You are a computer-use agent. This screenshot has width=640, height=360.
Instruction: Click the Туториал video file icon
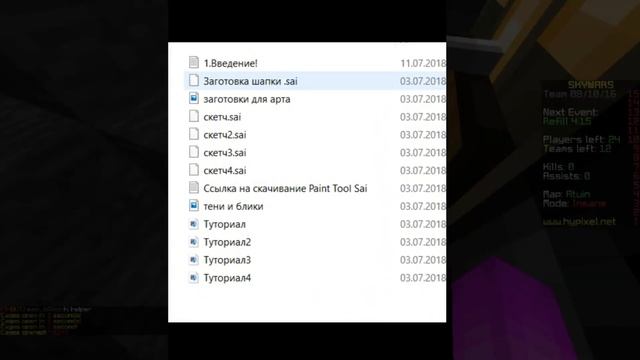point(194,224)
